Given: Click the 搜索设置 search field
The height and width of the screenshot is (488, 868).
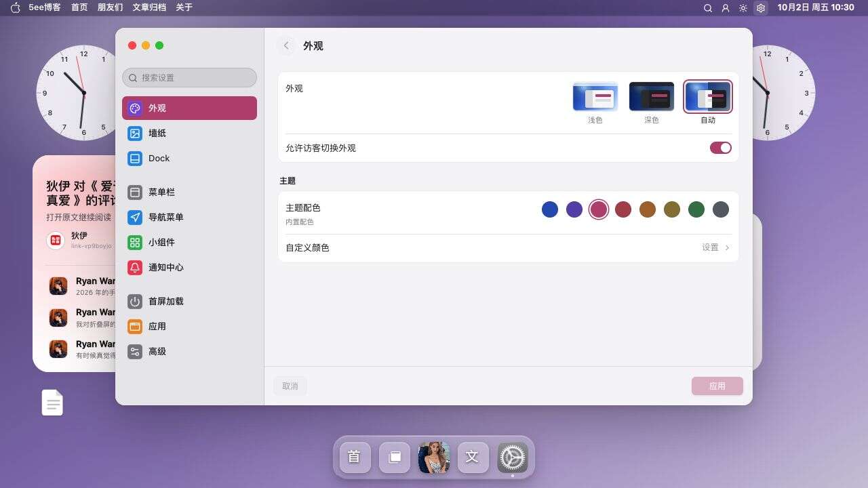Looking at the screenshot, I should pyautogui.click(x=189, y=78).
